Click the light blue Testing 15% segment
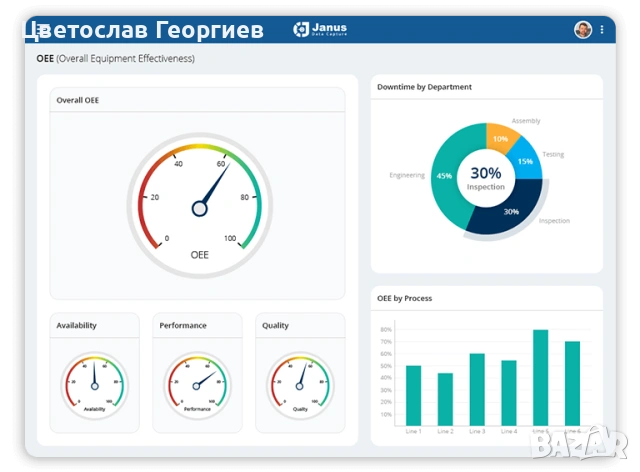640x472 pixels. tap(526, 160)
